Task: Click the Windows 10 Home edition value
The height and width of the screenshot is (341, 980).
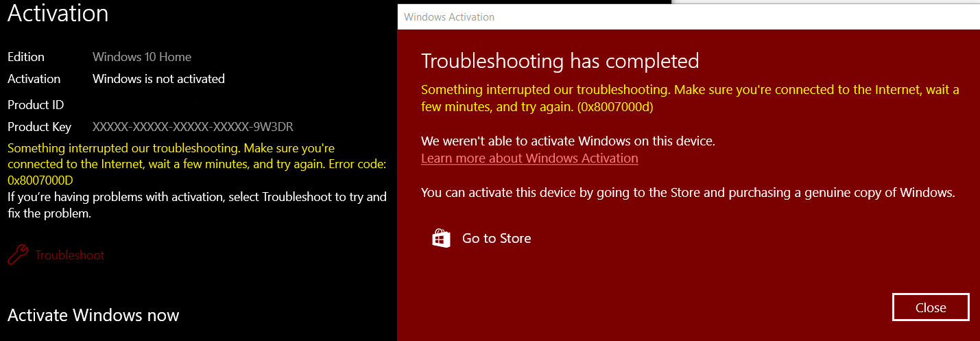Action: (142, 57)
